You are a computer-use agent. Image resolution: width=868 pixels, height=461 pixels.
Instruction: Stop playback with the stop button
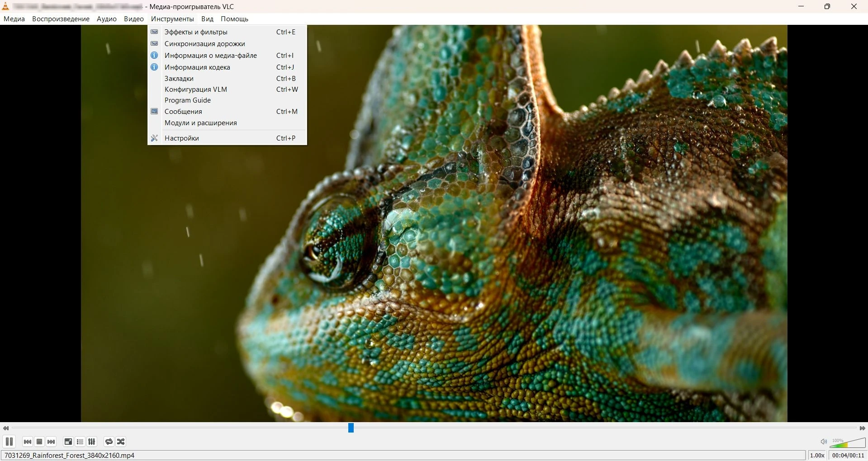(39, 442)
